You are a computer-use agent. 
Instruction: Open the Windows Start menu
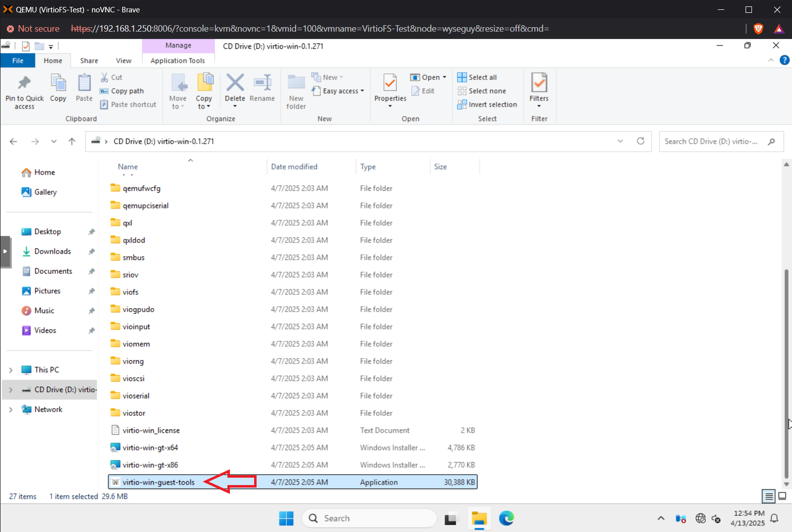286,518
